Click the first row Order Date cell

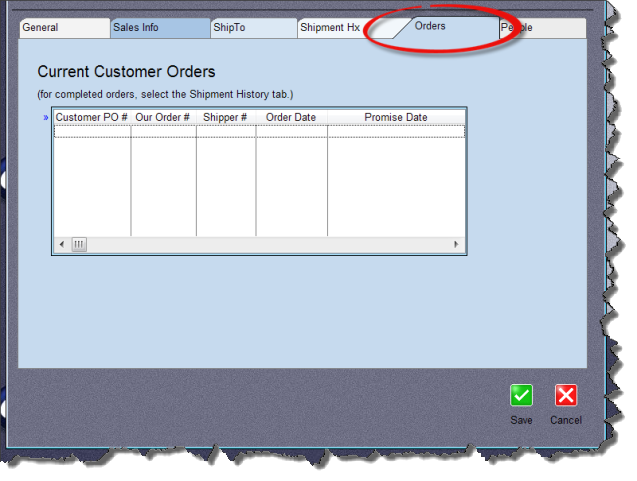tap(291, 131)
